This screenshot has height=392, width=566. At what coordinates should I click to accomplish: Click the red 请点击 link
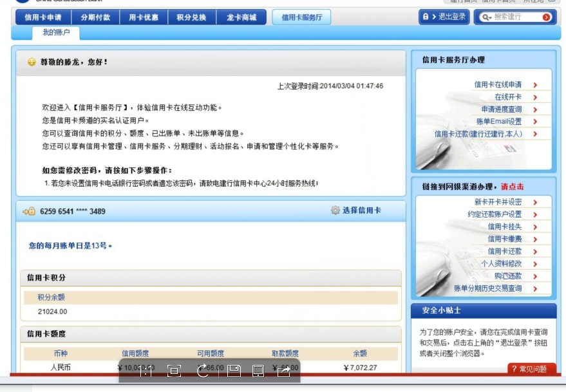point(512,187)
